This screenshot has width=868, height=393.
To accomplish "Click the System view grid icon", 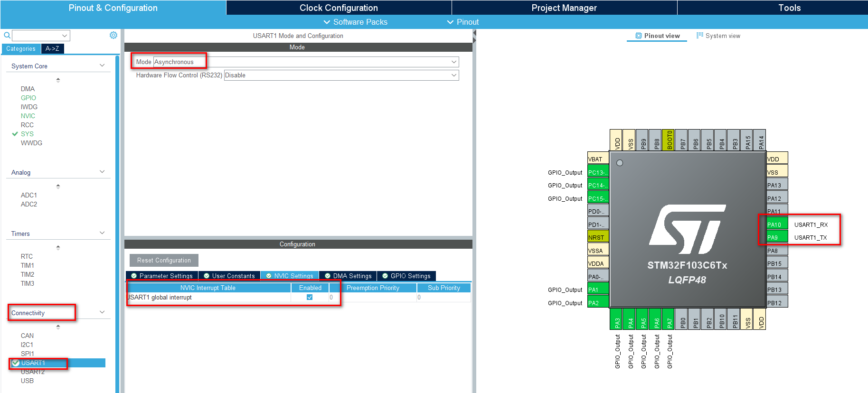I will [700, 35].
